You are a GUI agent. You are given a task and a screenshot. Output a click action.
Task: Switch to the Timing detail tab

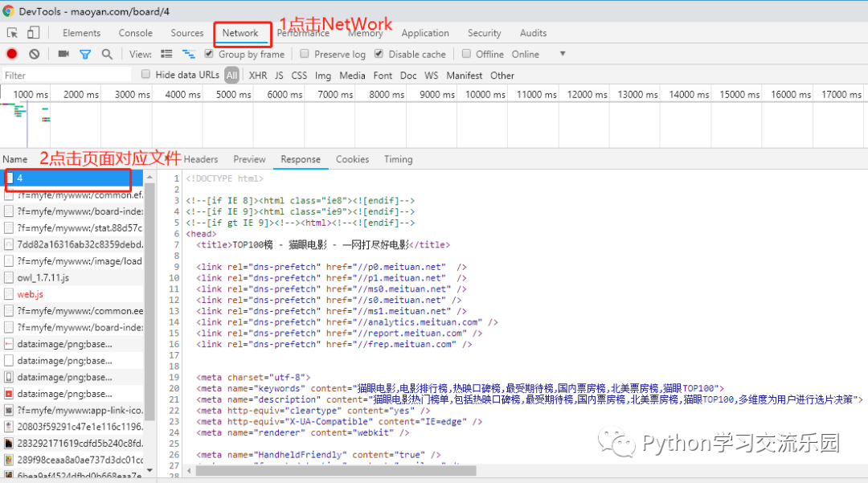coord(398,159)
